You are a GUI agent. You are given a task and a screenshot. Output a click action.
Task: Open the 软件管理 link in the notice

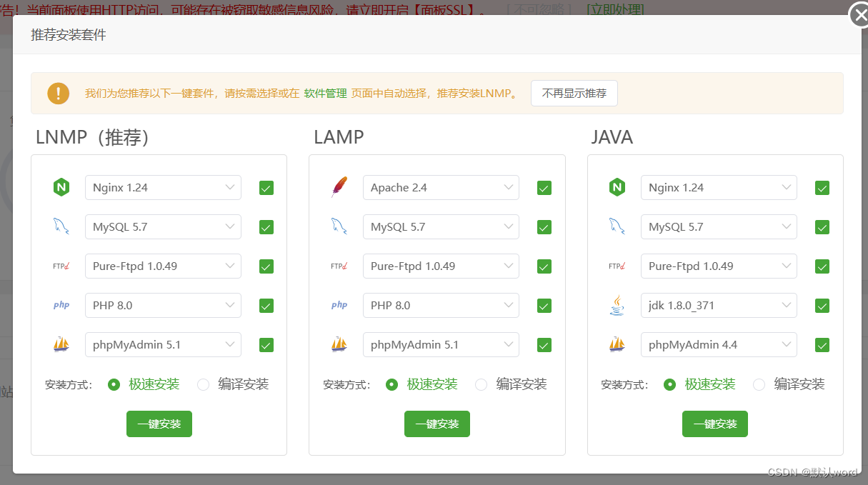pos(325,93)
